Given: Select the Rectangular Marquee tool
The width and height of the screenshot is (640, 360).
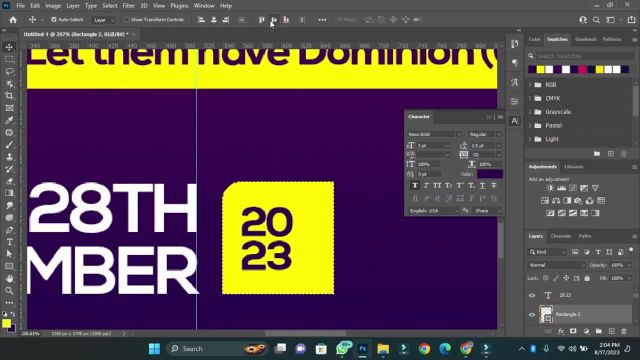Looking at the screenshot, I should 9,59.
